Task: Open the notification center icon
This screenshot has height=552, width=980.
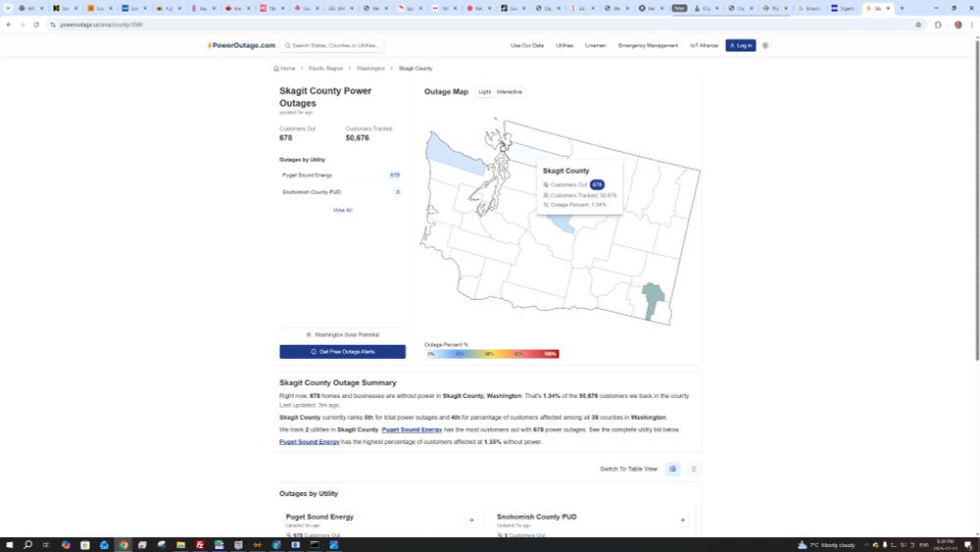Action: click(x=968, y=545)
